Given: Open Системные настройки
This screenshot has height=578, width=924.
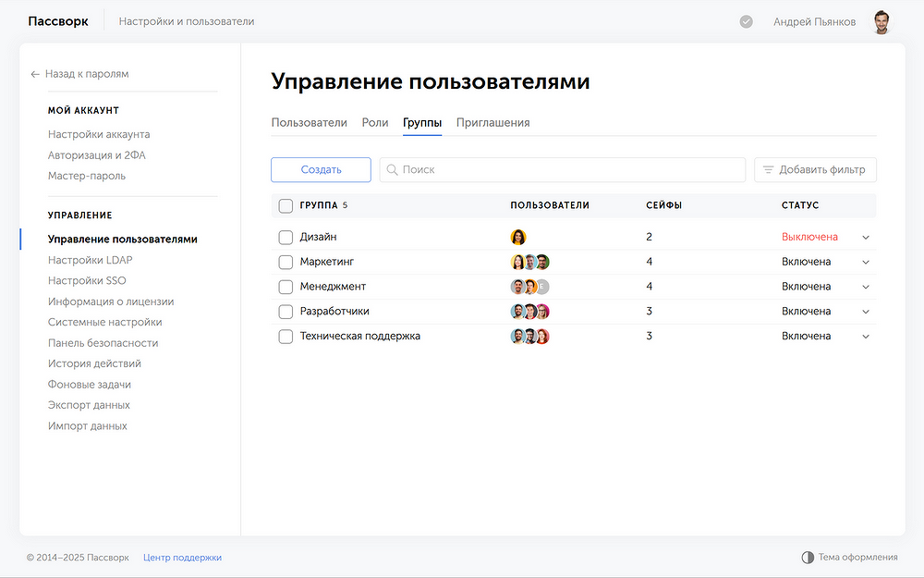Looking at the screenshot, I should (105, 322).
